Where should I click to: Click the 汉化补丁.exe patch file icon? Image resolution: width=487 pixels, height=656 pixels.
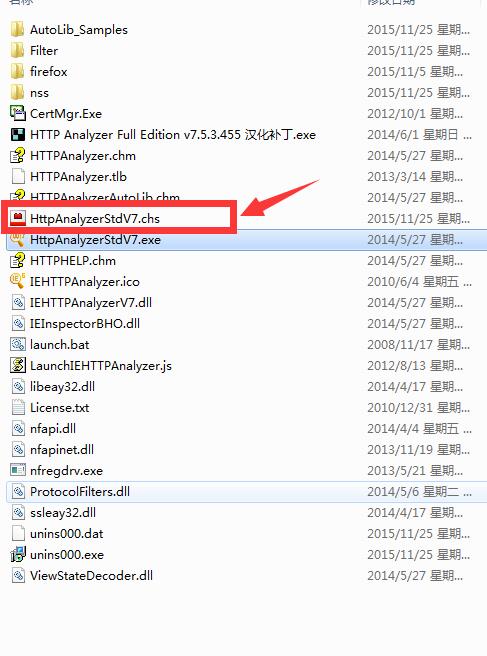tap(18, 135)
